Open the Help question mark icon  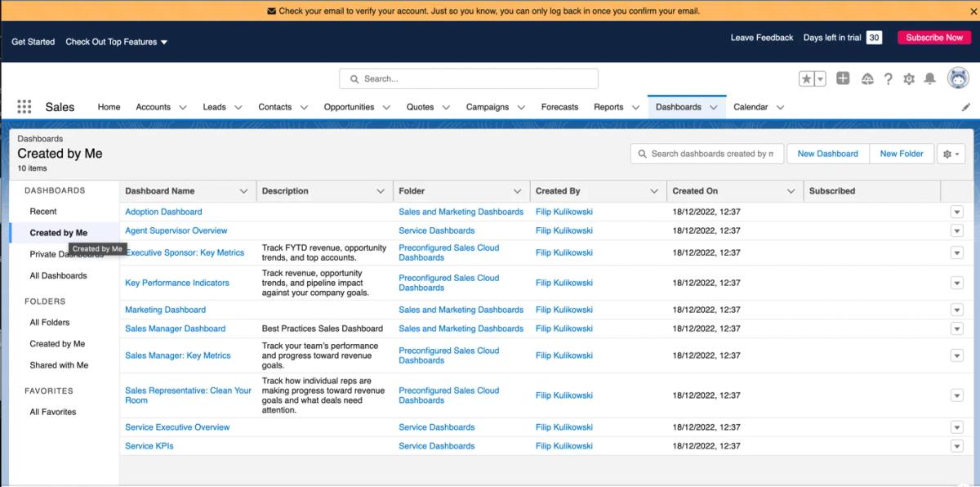pyautogui.click(x=889, y=79)
